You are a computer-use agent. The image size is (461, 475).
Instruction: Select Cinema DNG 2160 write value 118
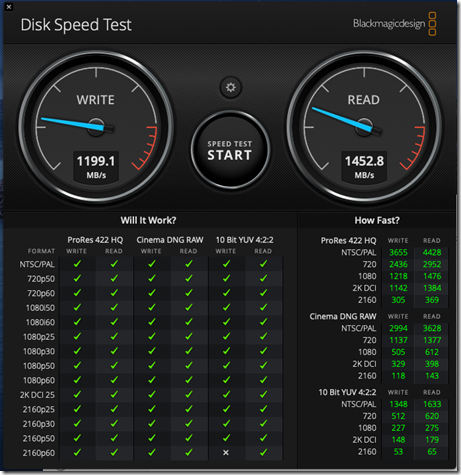click(398, 376)
